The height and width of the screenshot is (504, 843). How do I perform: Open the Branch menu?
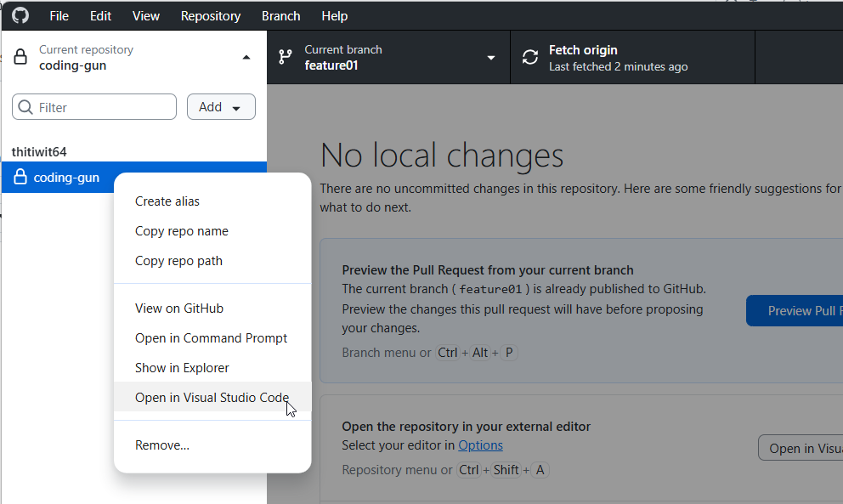[x=281, y=16]
